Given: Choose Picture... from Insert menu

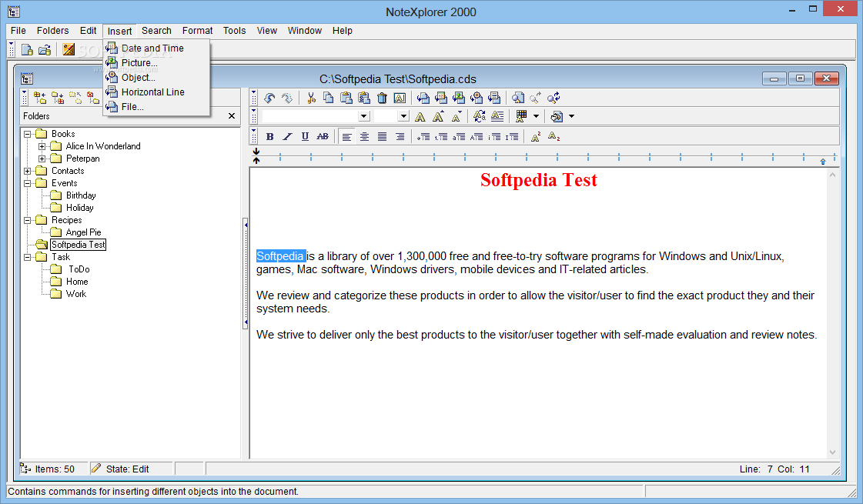Looking at the screenshot, I should (x=156, y=63).
